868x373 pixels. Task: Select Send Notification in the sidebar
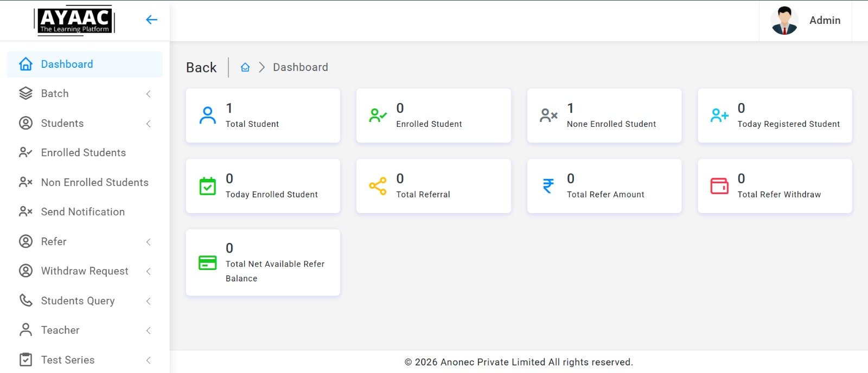(x=82, y=212)
